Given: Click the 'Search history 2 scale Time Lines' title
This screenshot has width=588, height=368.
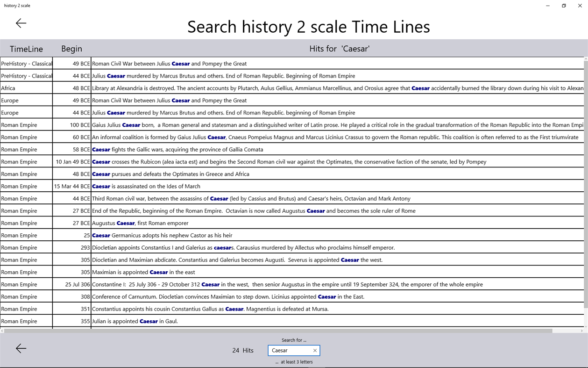Looking at the screenshot, I should (x=308, y=27).
